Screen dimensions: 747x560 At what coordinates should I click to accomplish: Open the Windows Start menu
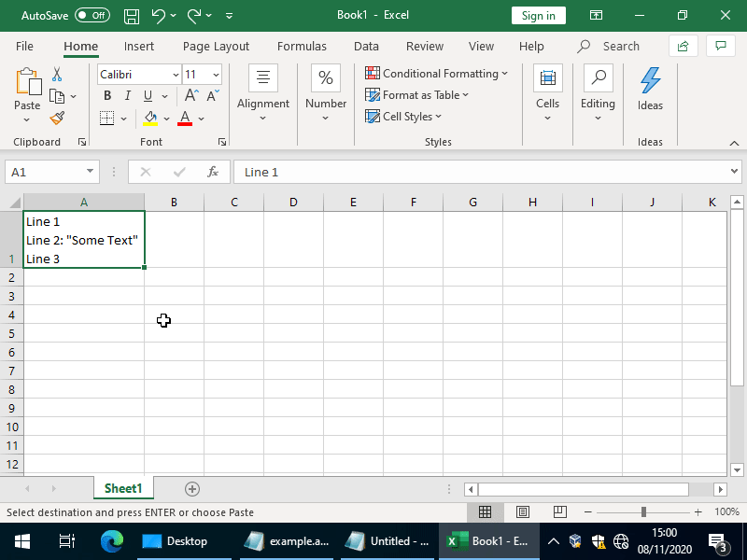(21, 541)
